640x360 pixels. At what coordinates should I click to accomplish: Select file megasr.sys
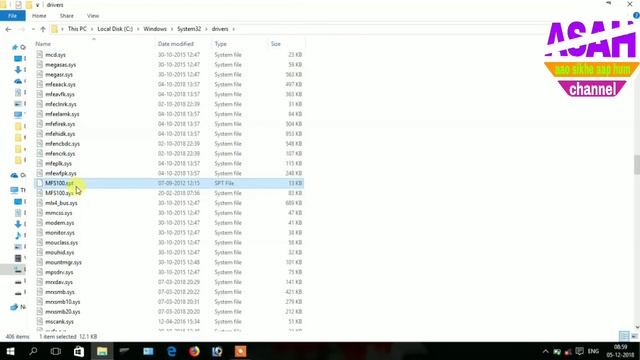click(59, 75)
